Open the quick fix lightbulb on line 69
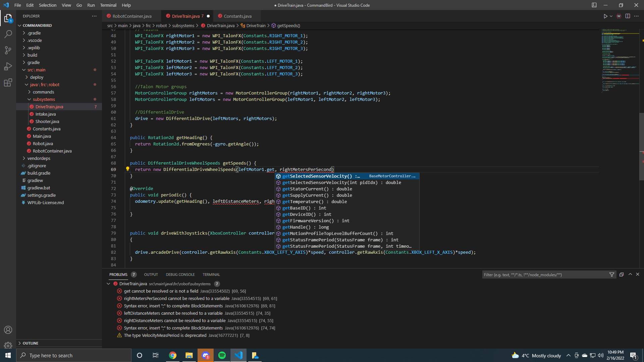Viewport: 644px width, 362px height. (x=127, y=169)
